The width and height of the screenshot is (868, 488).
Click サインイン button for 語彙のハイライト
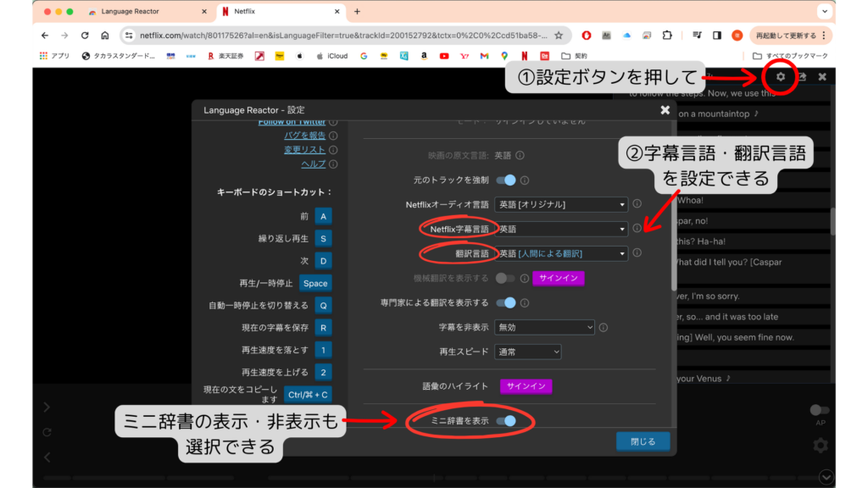(526, 386)
